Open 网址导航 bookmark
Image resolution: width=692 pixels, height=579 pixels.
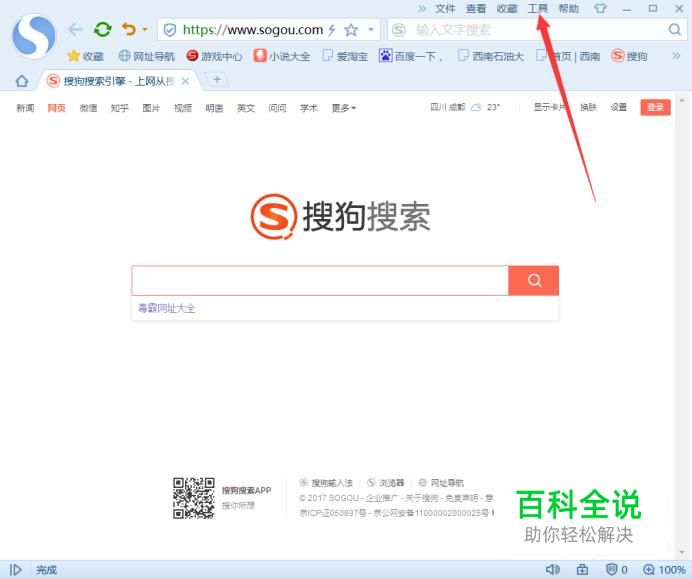tap(147, 56)
